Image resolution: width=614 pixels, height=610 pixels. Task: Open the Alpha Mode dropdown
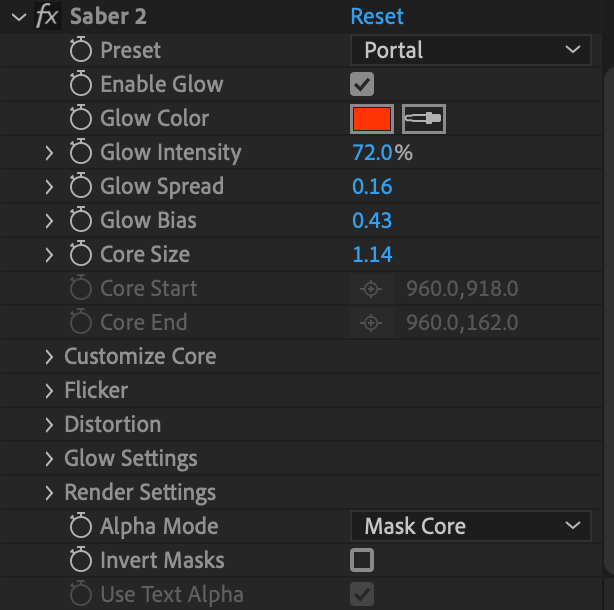pos(470,526)
